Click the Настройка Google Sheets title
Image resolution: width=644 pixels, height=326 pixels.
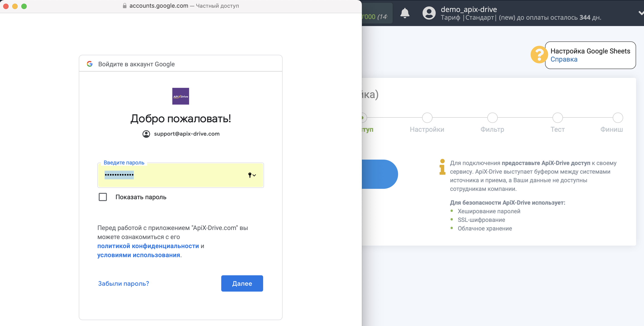pos(590,51)
